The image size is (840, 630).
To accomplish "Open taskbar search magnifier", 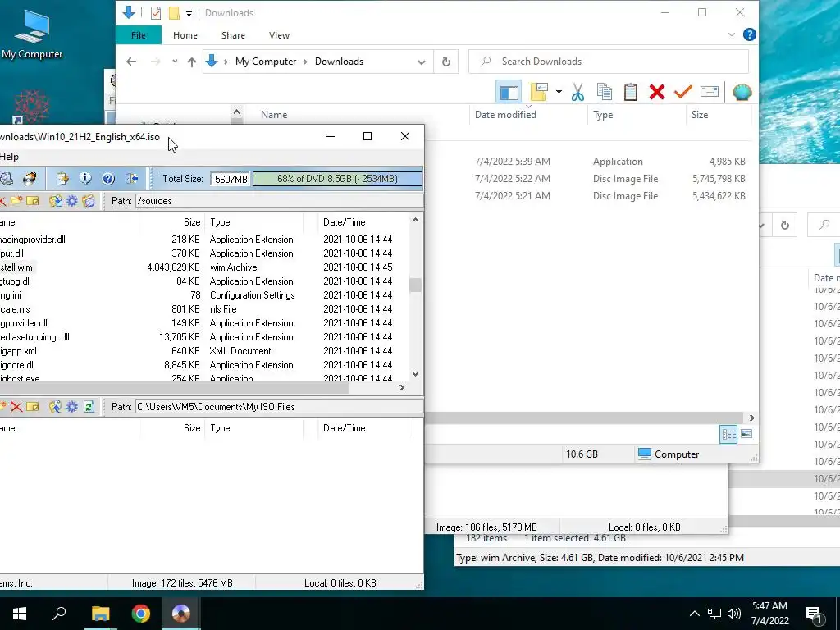I will 59,614.
